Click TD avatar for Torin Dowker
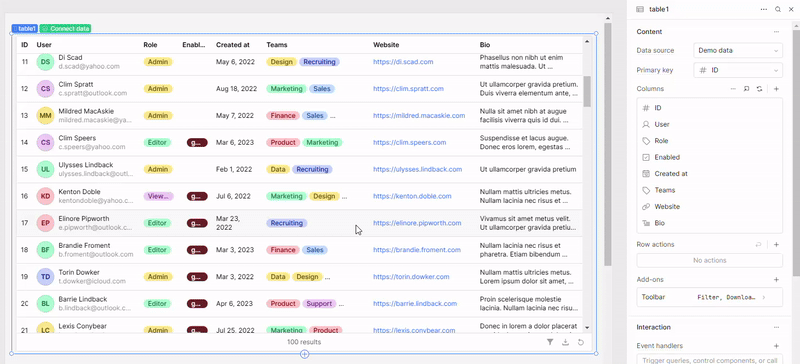 click(45, 277)
